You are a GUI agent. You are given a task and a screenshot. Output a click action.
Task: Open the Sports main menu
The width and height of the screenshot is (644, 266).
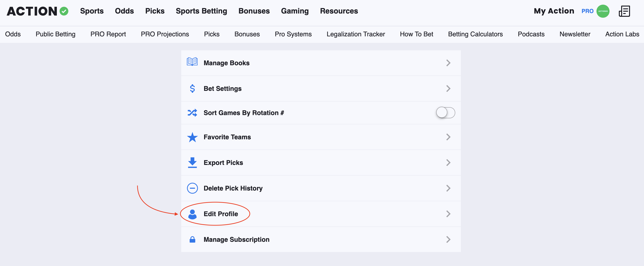point(92,11)
